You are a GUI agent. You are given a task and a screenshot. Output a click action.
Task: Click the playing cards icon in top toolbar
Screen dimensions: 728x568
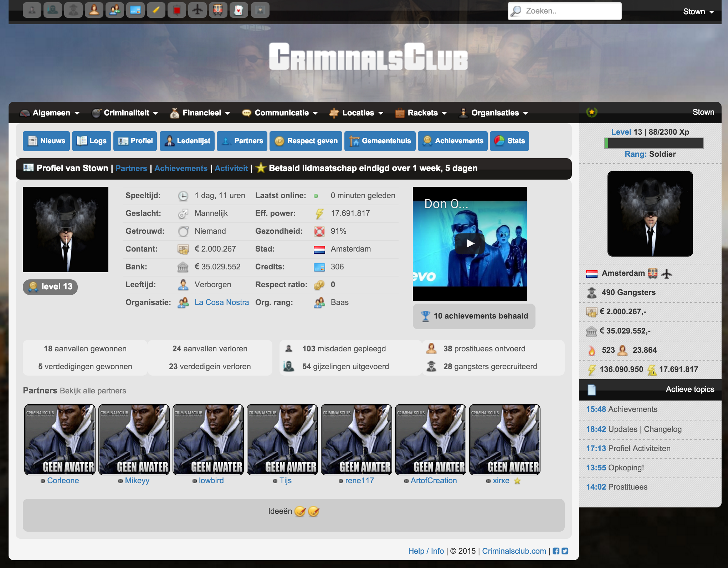239,10
